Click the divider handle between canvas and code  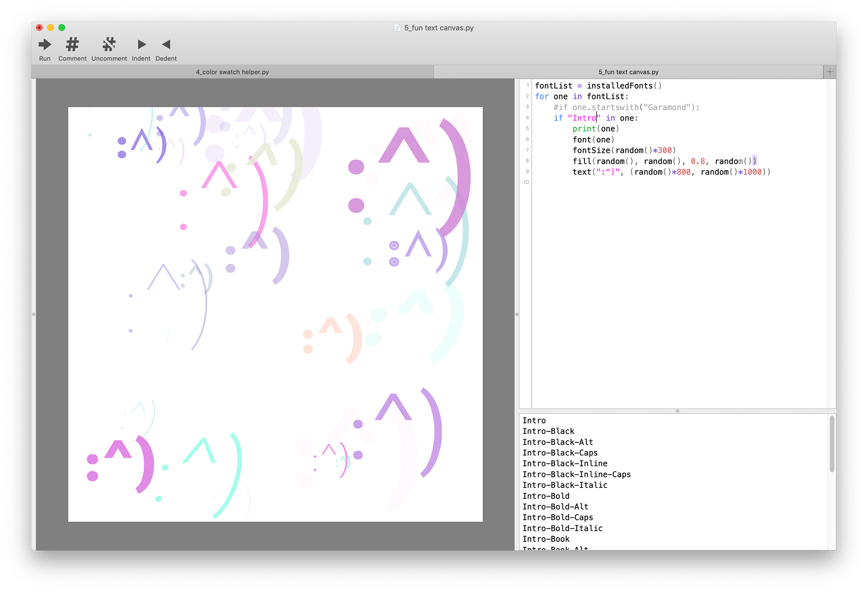pos(517,314)
